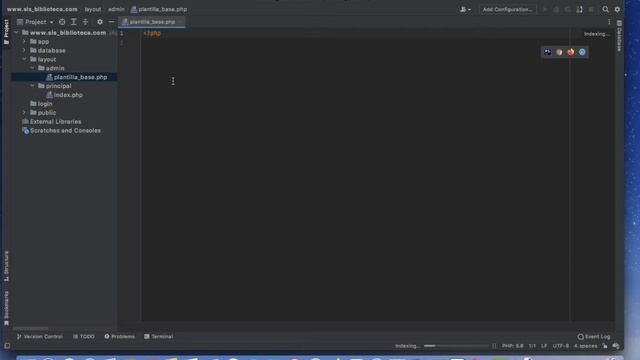Click Project panel horizontal scrollbar
This screenshot has width=640, height=360.
pyautogui.click(x=31, y=328)
